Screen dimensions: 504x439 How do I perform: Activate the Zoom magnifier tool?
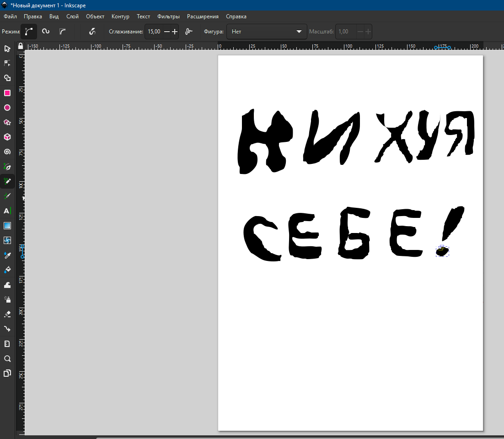(7, 358)
